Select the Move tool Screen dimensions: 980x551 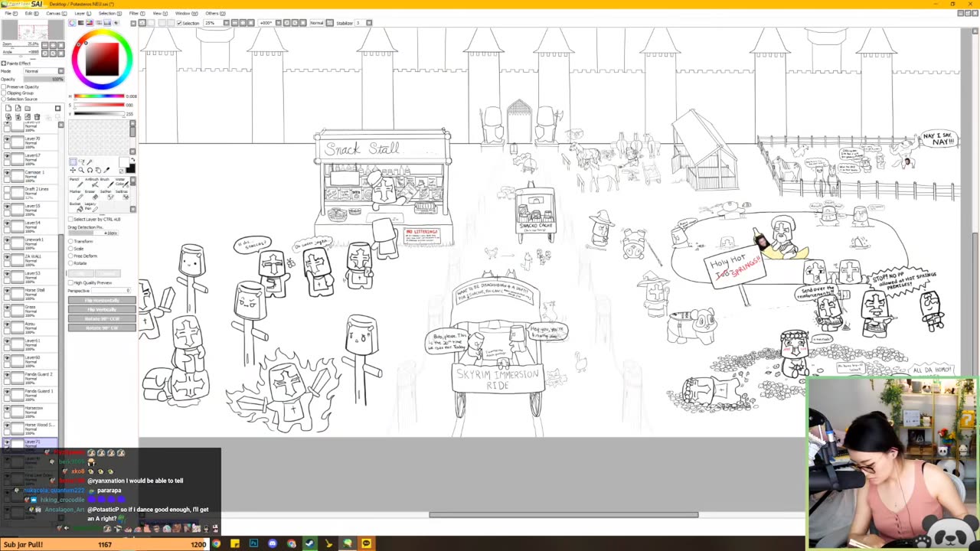click(x=73, y=170)
